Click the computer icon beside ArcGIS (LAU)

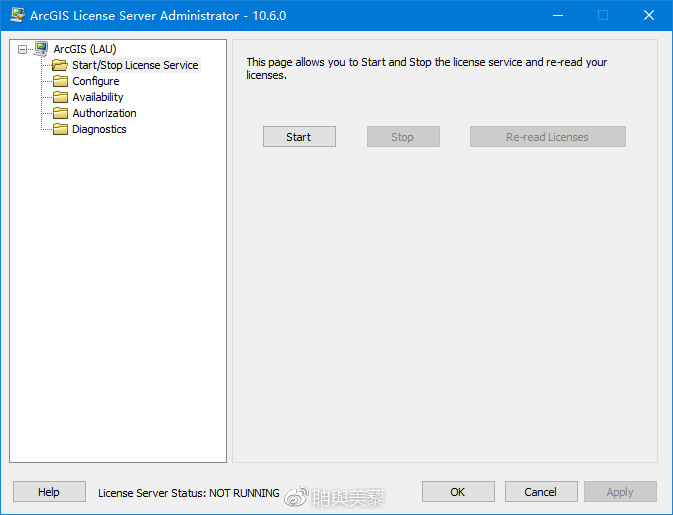pyautogui.click(x=41, y=49)
